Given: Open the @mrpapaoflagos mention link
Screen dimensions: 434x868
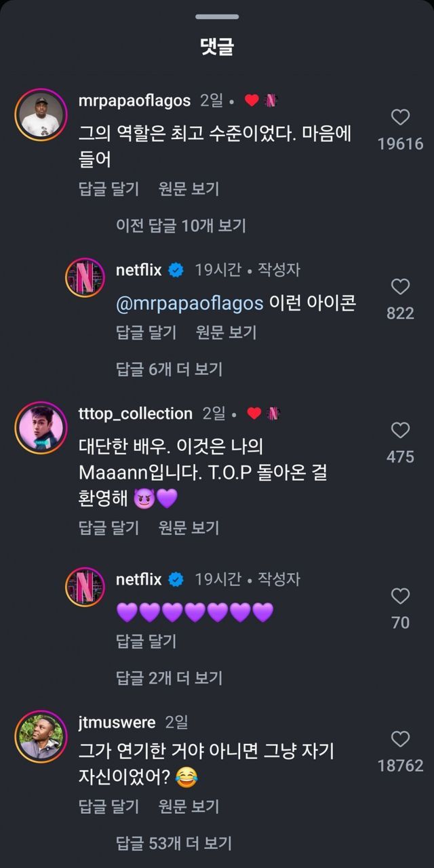Looking at the screenshot, I should [190, 303].
